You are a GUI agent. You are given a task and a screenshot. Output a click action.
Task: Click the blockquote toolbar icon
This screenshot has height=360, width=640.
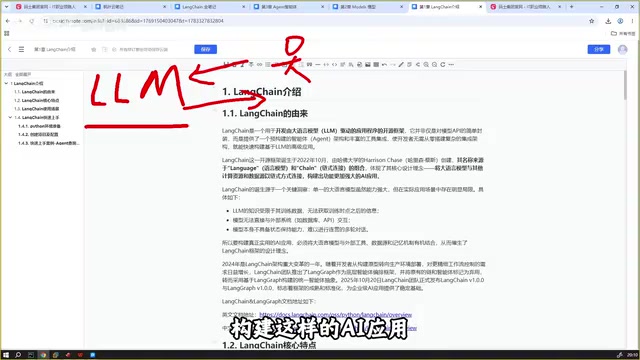click(309, 64)
